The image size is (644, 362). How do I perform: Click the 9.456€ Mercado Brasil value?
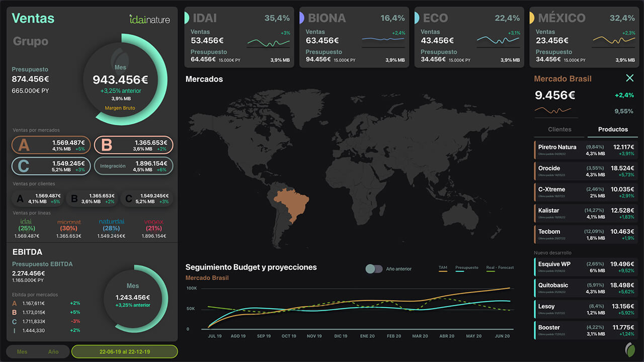coord(555,96)
